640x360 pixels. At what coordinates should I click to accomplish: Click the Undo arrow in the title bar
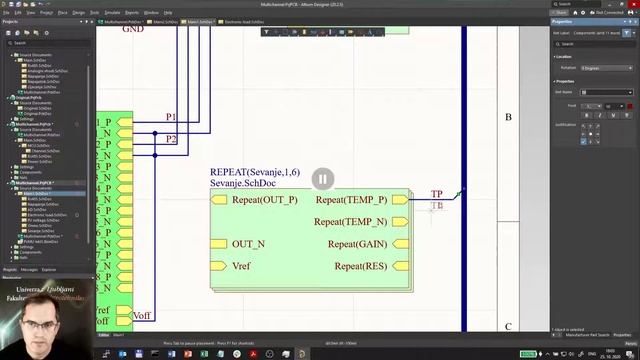pyautogui.click(x=40, y=4)
